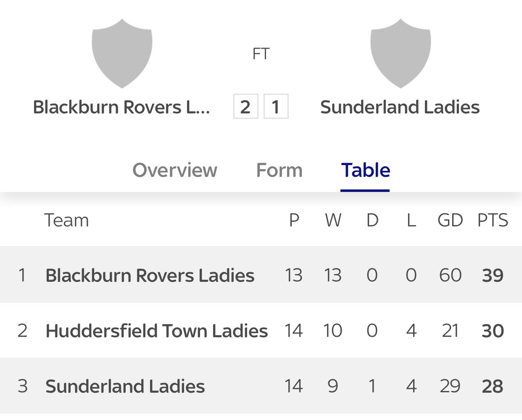The height and width of the screenshot is (420, 522).
Task: Click Sunderland Ladies shield crest
Action: [x=400, y=53]
